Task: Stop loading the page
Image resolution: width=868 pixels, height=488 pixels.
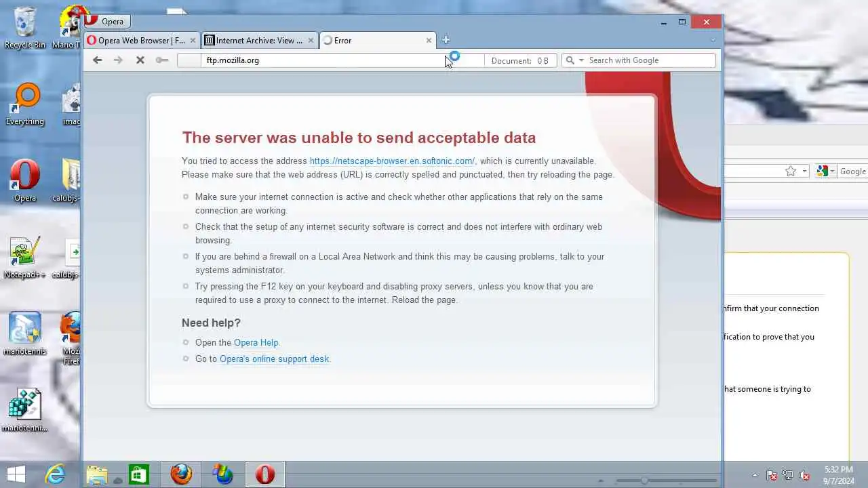Action: coord(140,60)
